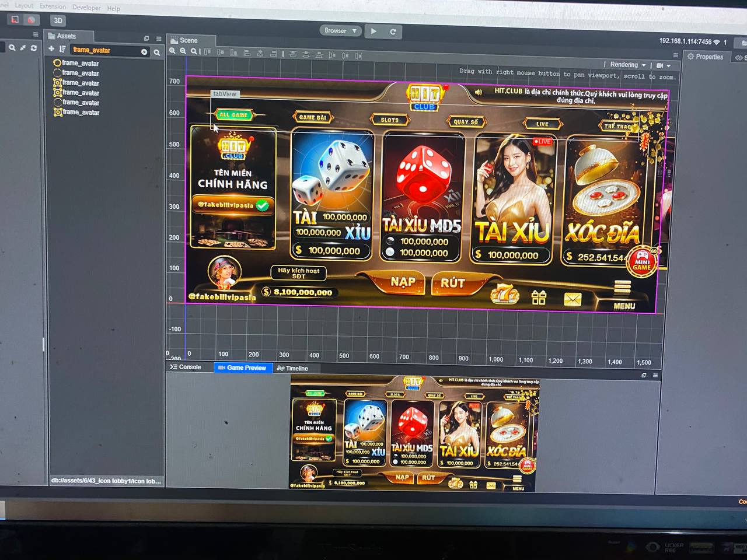Switch to the Console tab
The image size is (747, 560).
[x=186, y=367]
